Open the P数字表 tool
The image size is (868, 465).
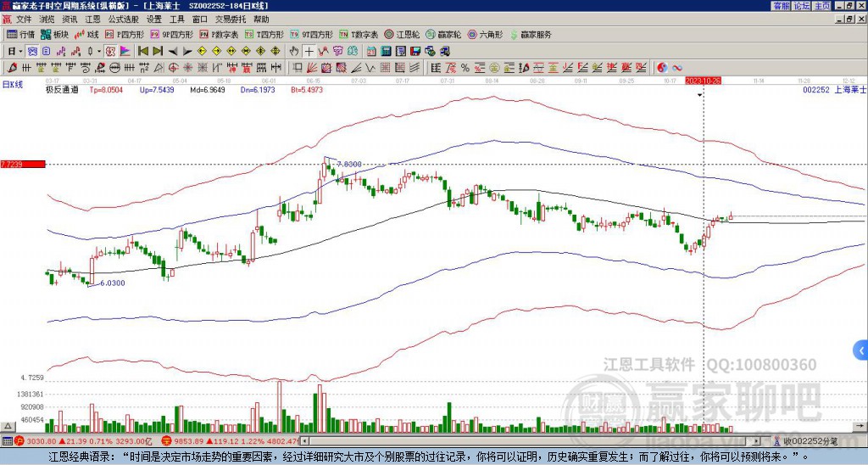point(219,34)
